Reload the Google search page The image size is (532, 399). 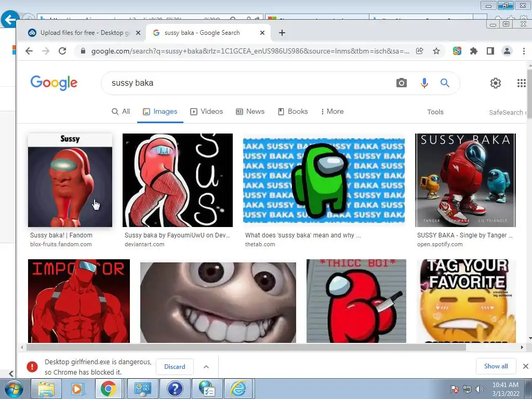[62, 51]
